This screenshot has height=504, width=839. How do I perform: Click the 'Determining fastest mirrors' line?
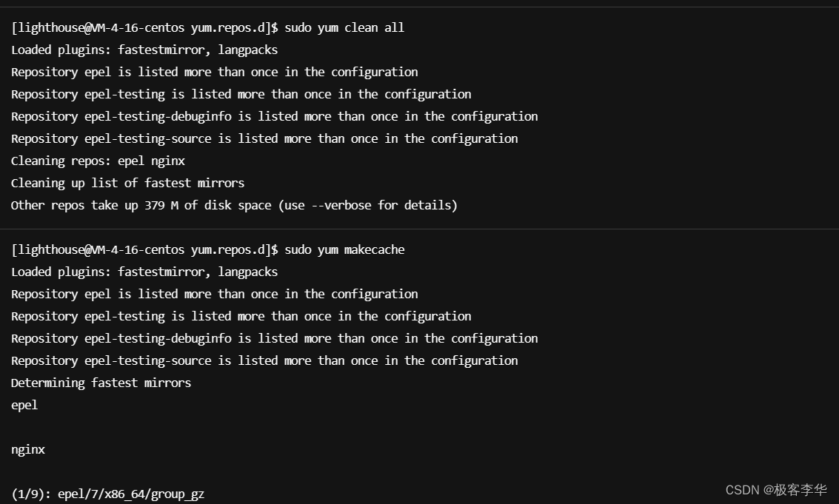[101, 383]
